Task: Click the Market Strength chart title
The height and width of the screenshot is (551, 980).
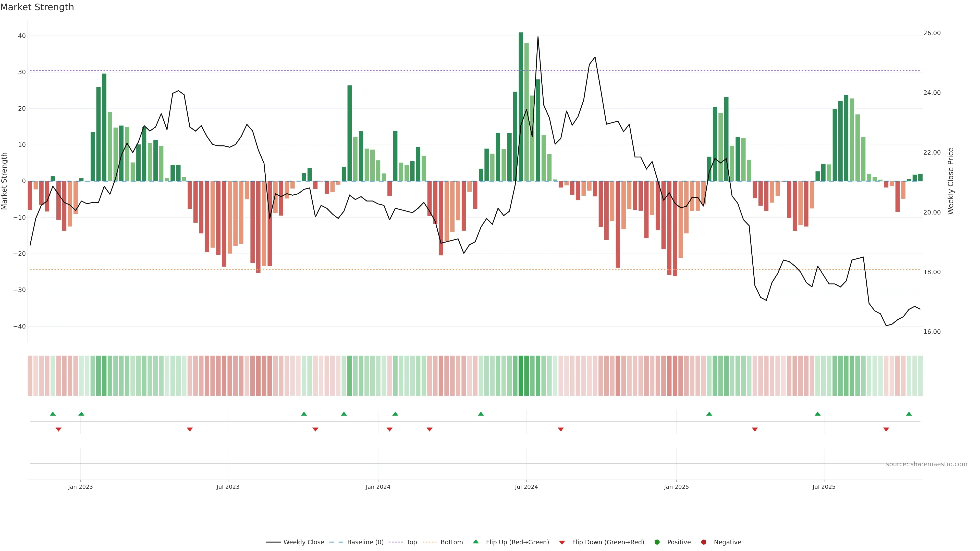Action: pos(37,7)
